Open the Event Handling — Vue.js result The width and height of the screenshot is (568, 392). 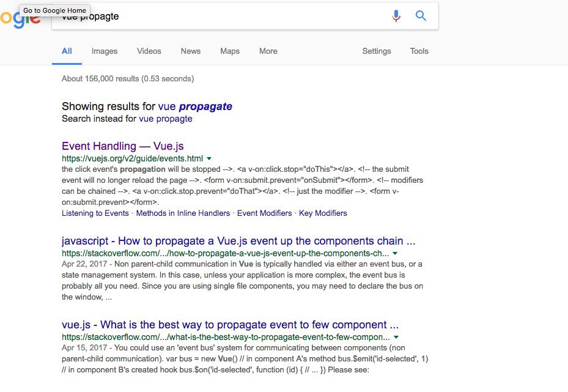(x=122, y=146)
